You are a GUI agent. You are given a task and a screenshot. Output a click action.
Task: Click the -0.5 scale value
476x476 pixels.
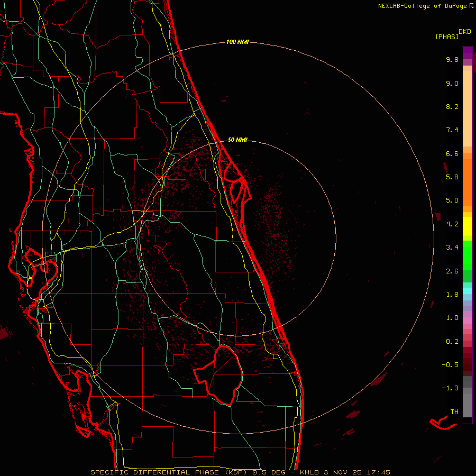(x=450, y=365)
